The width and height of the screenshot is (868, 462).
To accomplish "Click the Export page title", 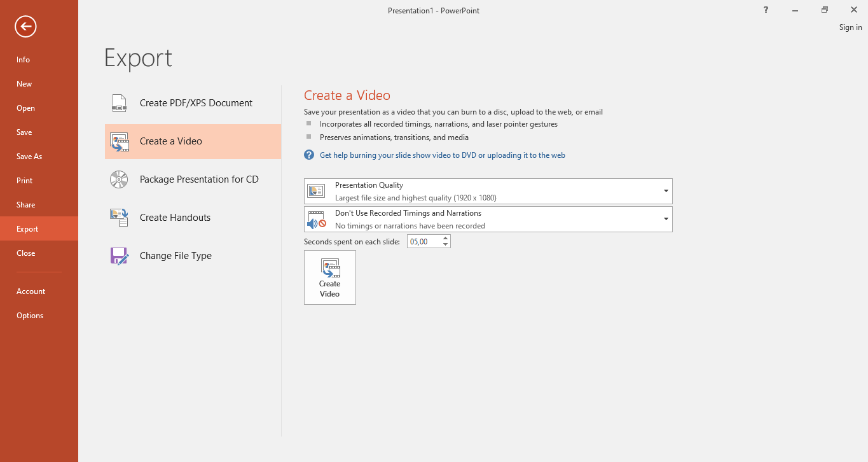I will (138, 58).
